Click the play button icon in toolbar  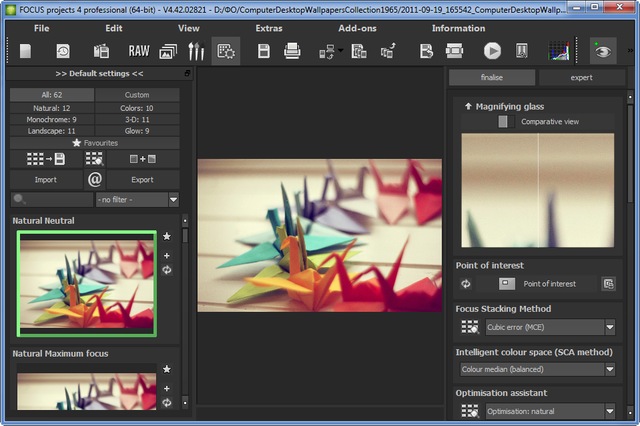point(492,50)
